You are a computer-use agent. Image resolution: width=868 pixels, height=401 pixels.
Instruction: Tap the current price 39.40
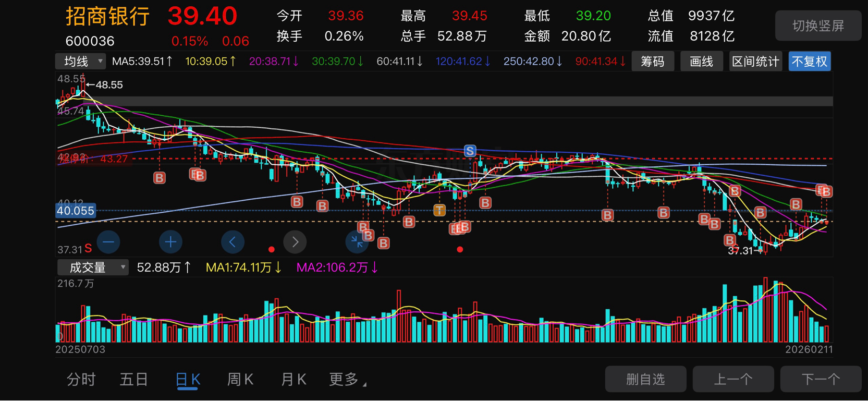[x=202, y=16]
